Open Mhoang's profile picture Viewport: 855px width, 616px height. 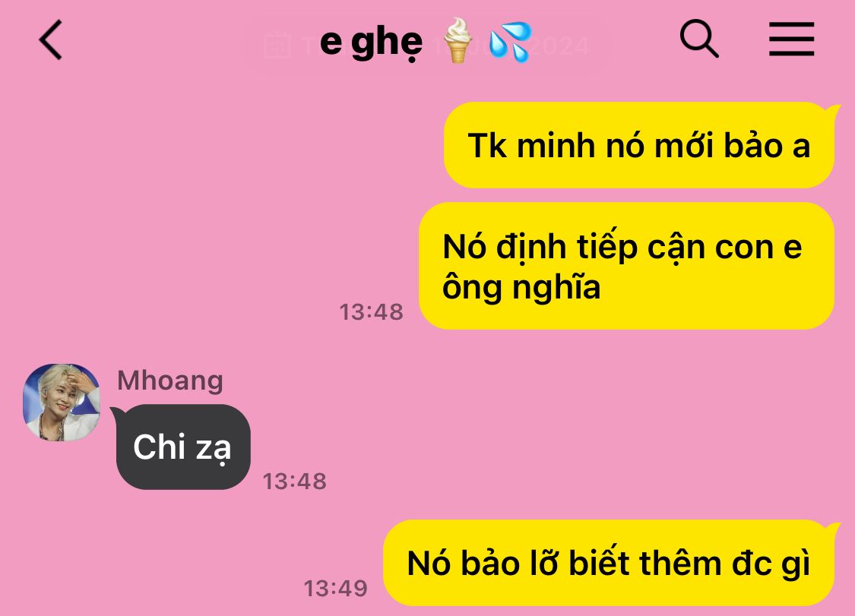61,403
